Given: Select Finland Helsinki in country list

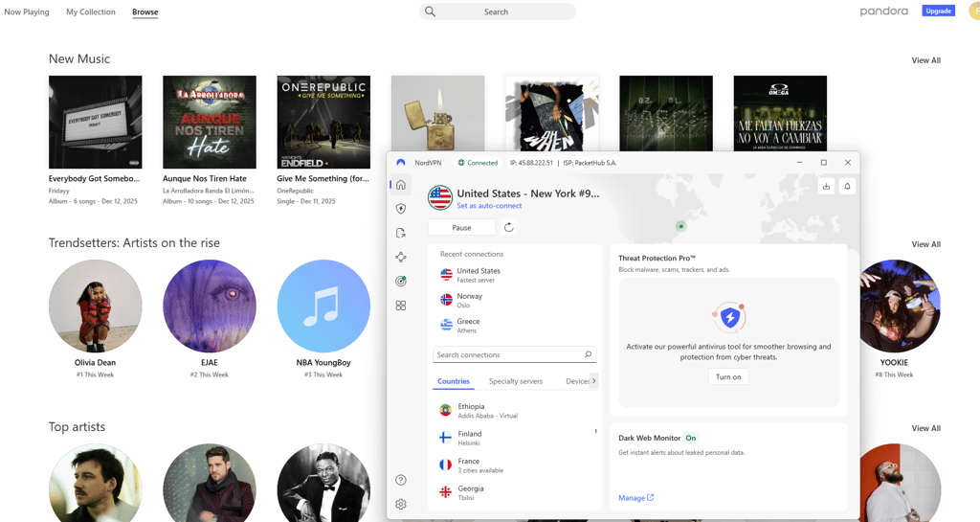Looking at the screenshot, I should [514, 438].
